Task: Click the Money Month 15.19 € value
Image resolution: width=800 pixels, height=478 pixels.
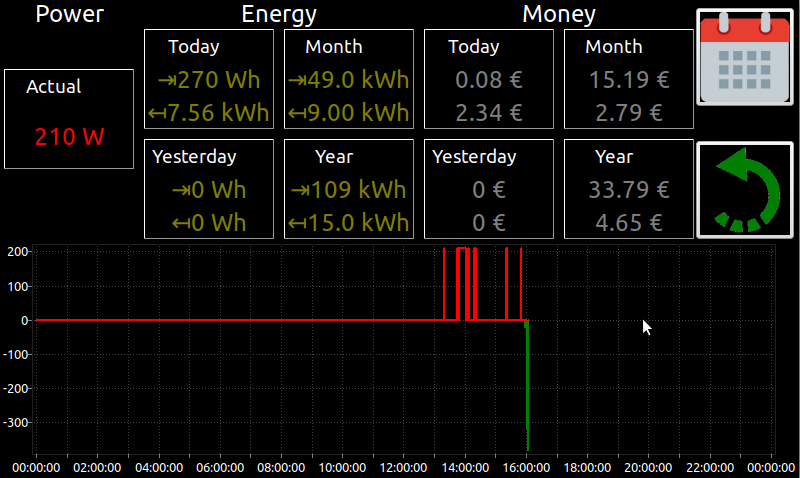Action: point(629,80)
